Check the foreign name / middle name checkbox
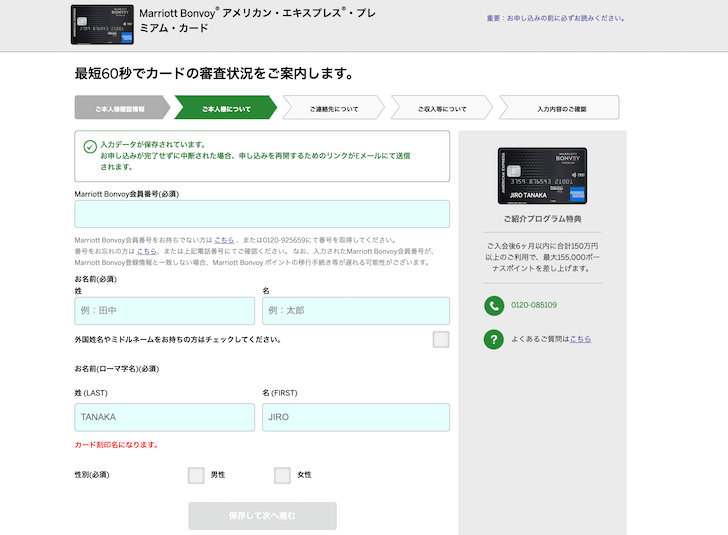The height and width of the screenshot is (535, 728). (441, 339)
